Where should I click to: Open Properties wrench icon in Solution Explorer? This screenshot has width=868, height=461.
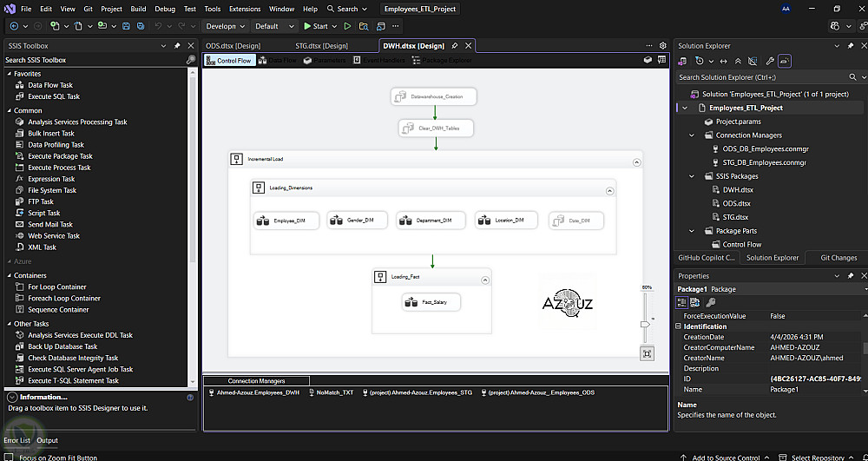(770, 61)
